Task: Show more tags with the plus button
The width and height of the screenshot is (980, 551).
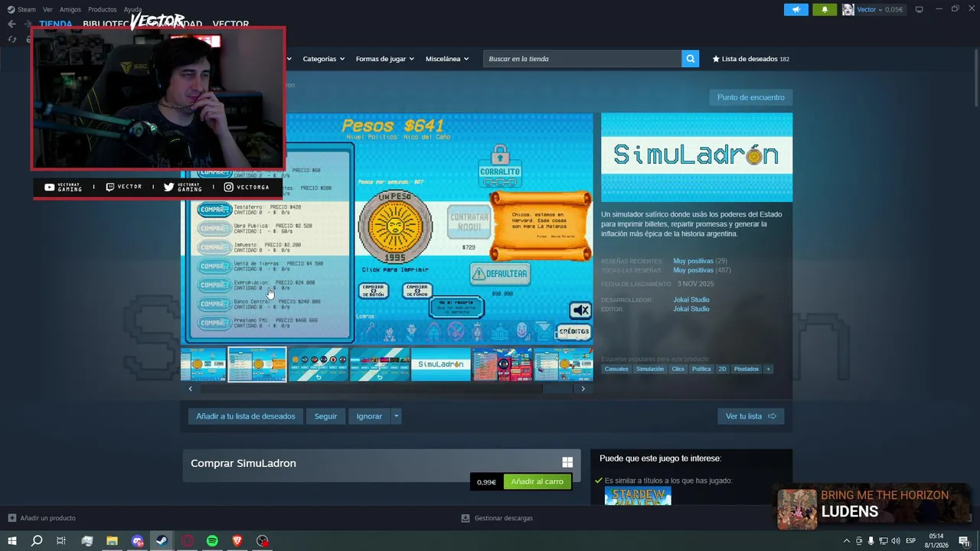Action: (x=768, y=369)
